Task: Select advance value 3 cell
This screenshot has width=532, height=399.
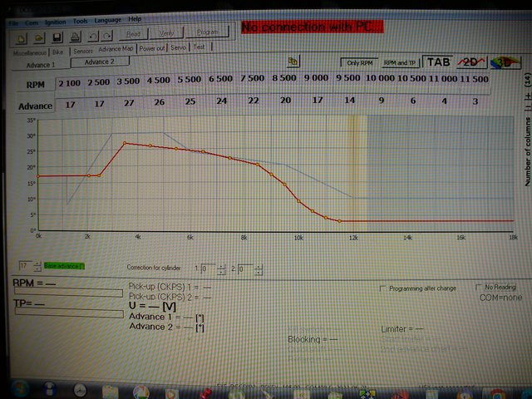Action: (475, 101)
